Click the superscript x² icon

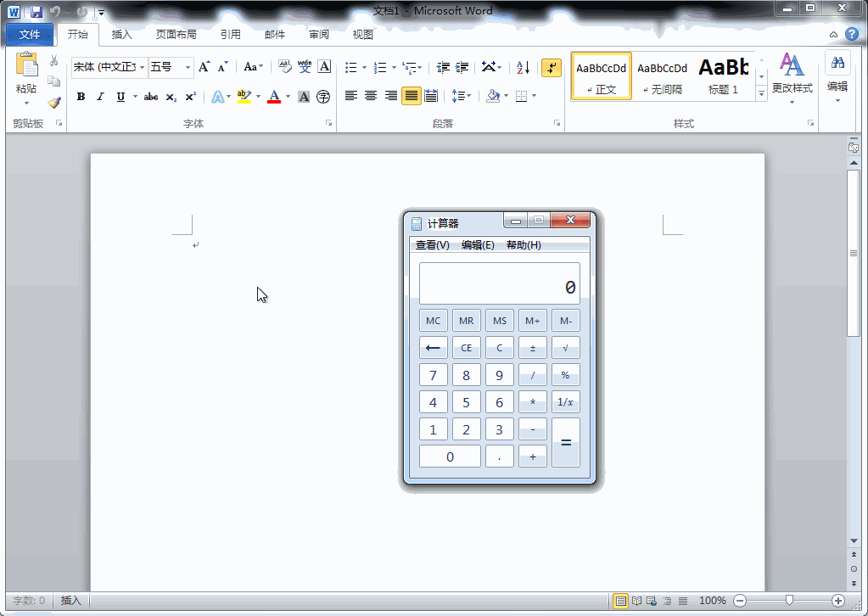click(x=191, y=97)
